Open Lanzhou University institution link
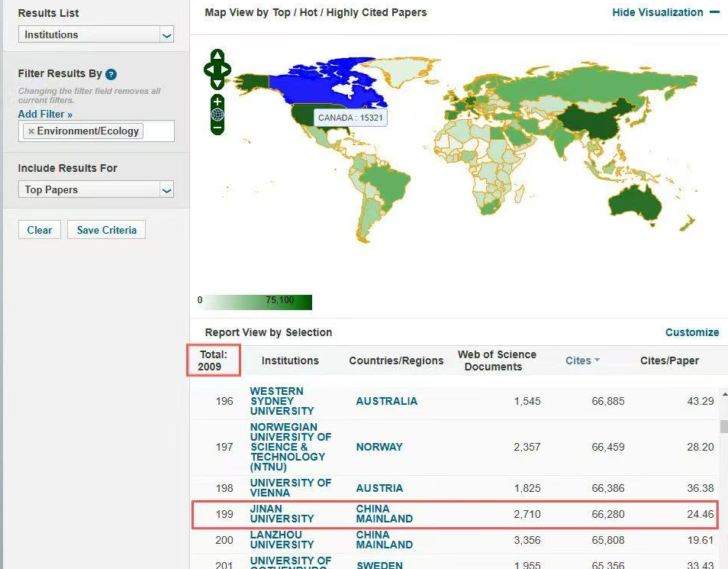This screenshot has height=569, width=728. pyautogui.click(x=282, y=540)
